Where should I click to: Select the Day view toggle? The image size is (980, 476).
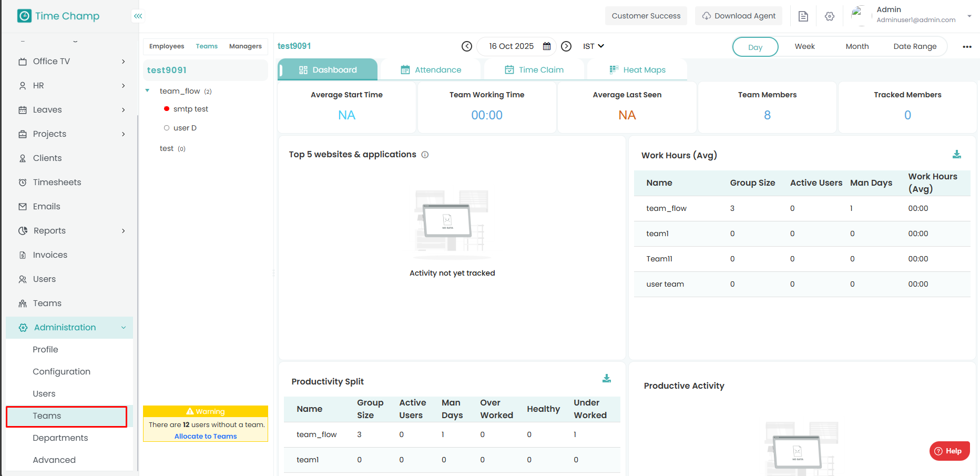(x=755, y=47)
